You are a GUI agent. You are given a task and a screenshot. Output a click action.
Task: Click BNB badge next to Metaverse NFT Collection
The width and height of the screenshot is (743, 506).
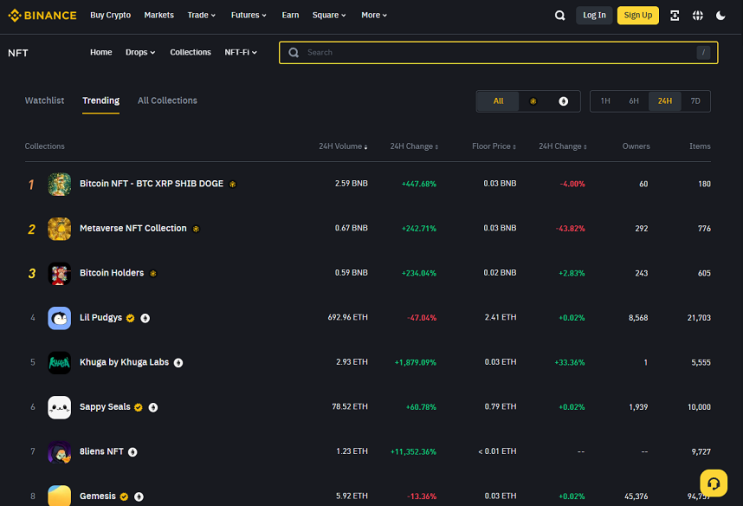click(x=196, y=229)
